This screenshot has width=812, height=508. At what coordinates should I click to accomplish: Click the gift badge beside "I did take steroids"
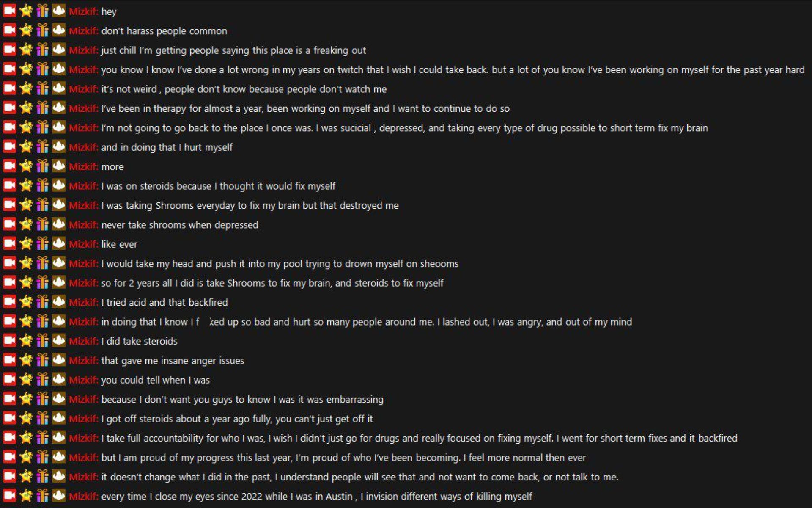(x=42, y=341)
